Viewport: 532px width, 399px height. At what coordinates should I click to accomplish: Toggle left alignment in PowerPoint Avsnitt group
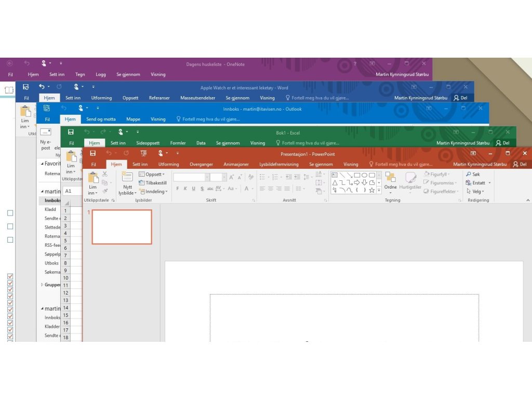[262, 189]
